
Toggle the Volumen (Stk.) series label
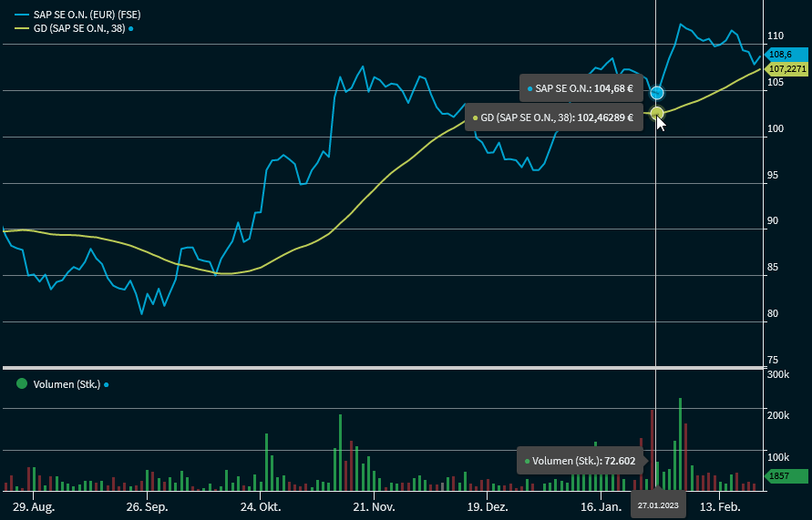click(67, 384)
